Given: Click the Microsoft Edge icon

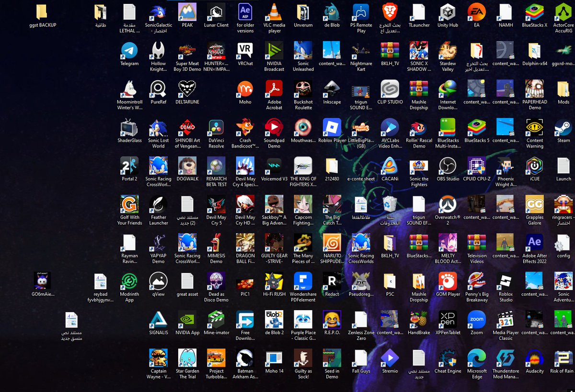Looking at the screenshot, I should click(x=477, y=358).
